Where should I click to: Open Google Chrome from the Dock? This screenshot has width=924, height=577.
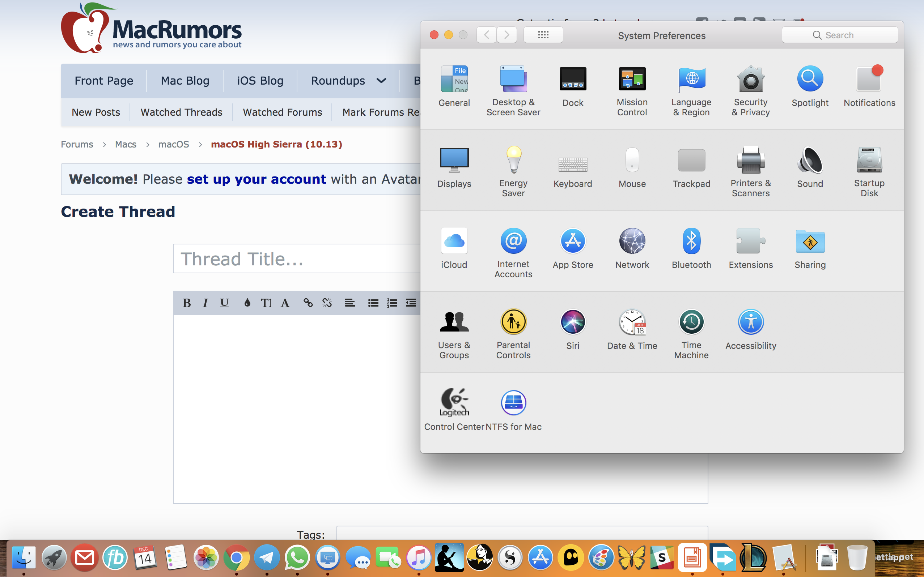[236, 557]
